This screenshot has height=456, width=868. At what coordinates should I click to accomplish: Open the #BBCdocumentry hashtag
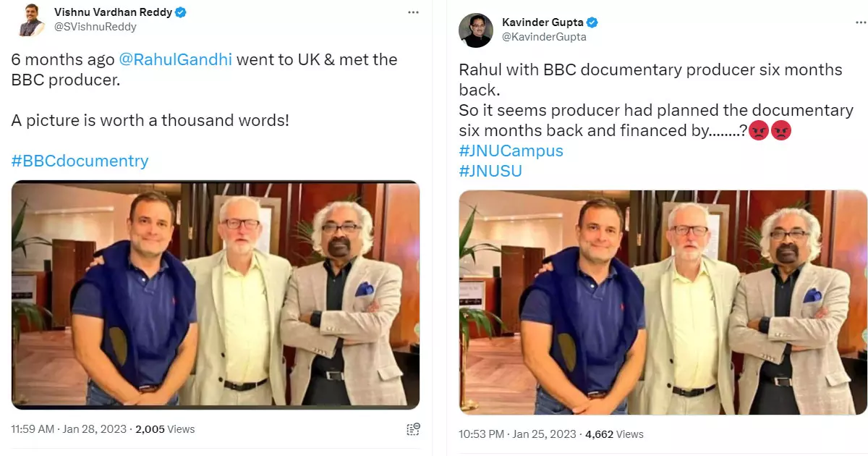(80, 161)
